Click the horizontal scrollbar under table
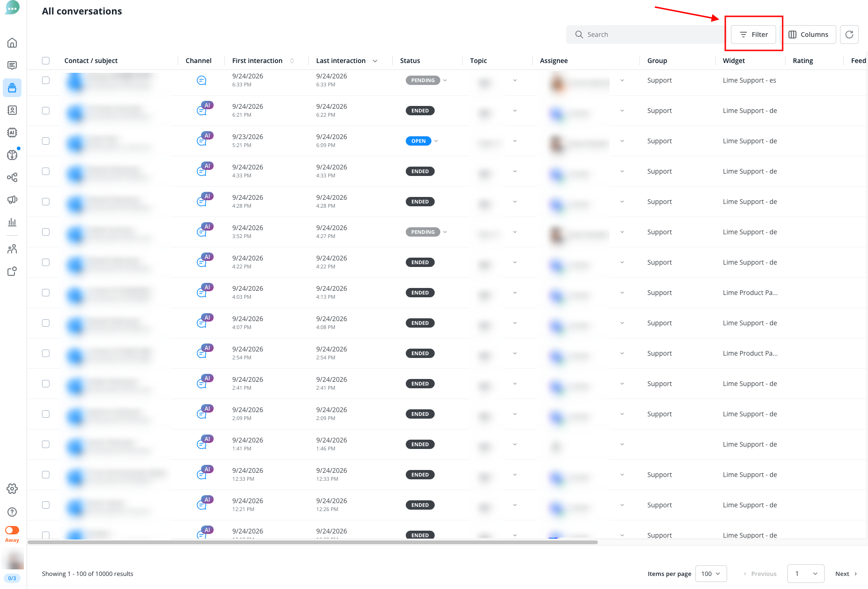Image resolution: width=868 pixels, height=589 pixels. pos(312,542)
